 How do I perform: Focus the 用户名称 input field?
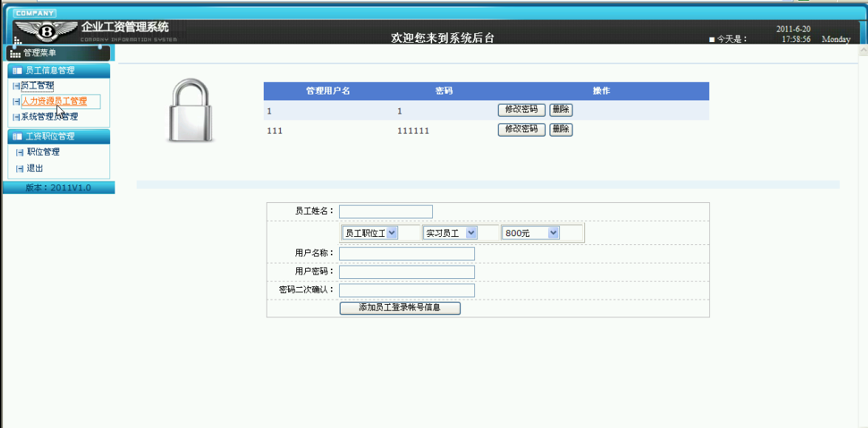[x=407, y=253]
